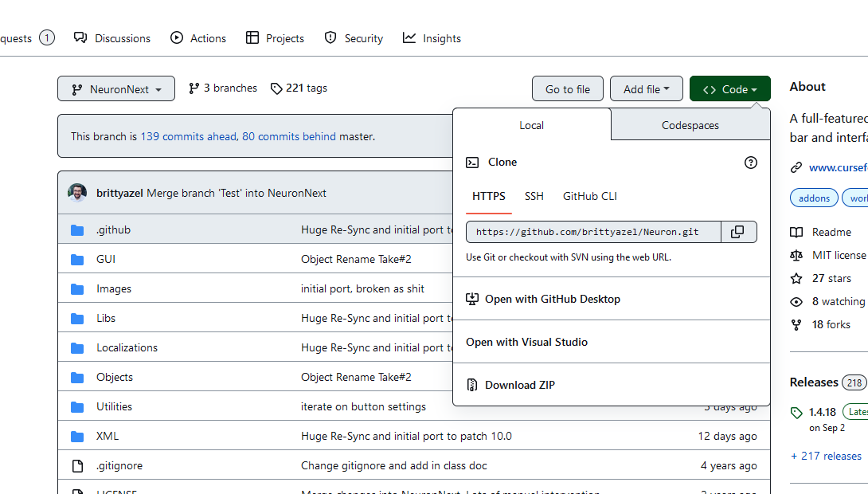Click the 27 stars link
The height and width of the screenshot is (494, 868).
(831, 279)
